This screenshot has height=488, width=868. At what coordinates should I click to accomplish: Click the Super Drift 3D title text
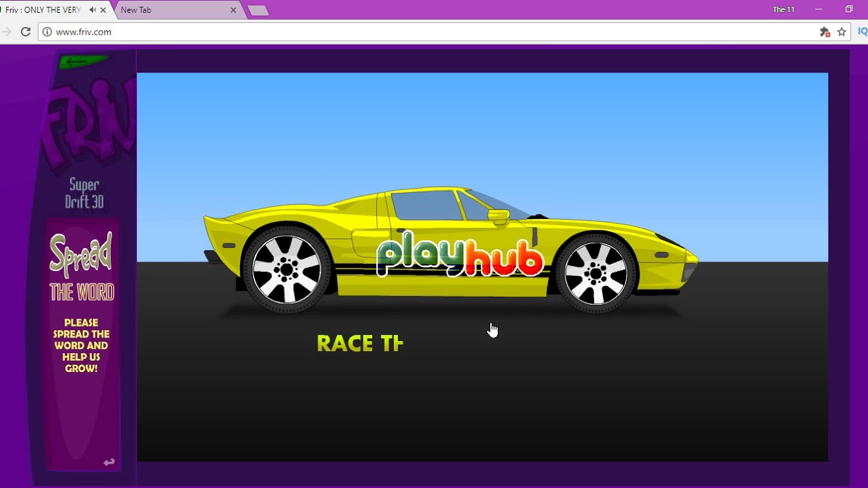coord(84,193)
